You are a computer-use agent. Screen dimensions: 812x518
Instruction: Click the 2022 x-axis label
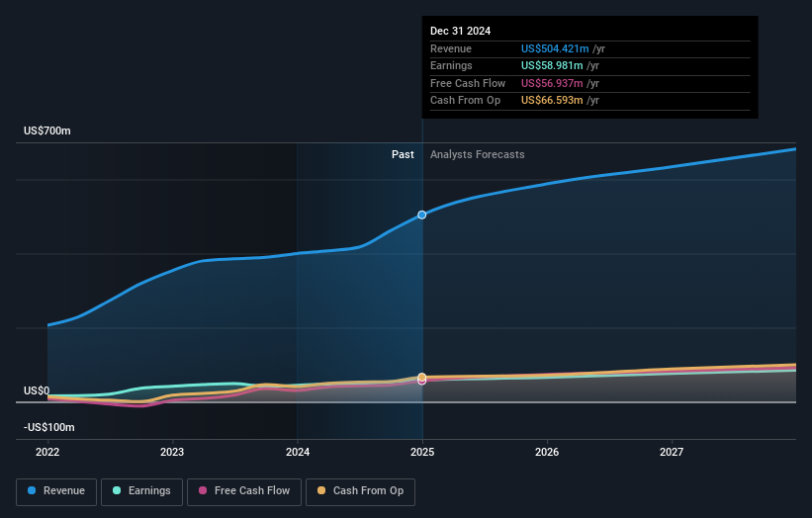coord(47,452)
